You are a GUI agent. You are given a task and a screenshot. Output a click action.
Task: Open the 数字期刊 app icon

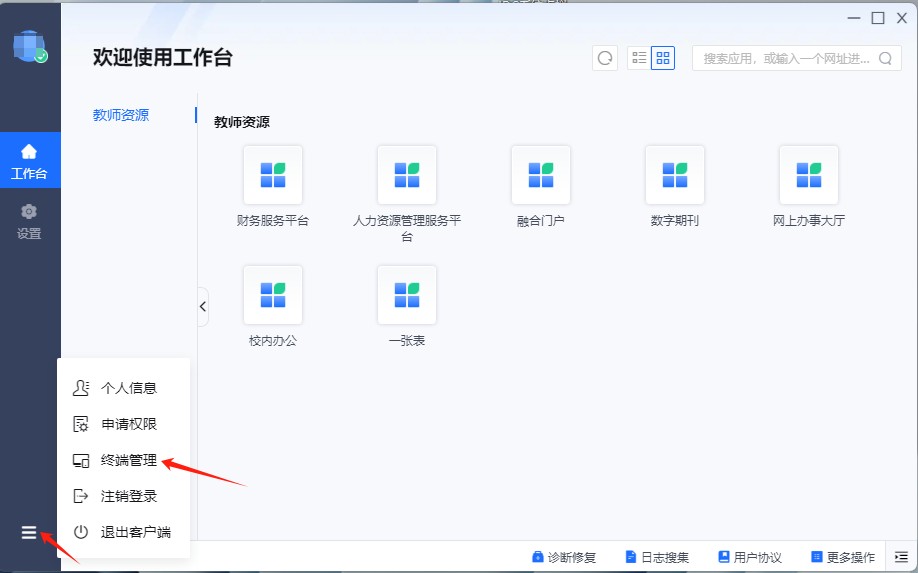[674, 175]
